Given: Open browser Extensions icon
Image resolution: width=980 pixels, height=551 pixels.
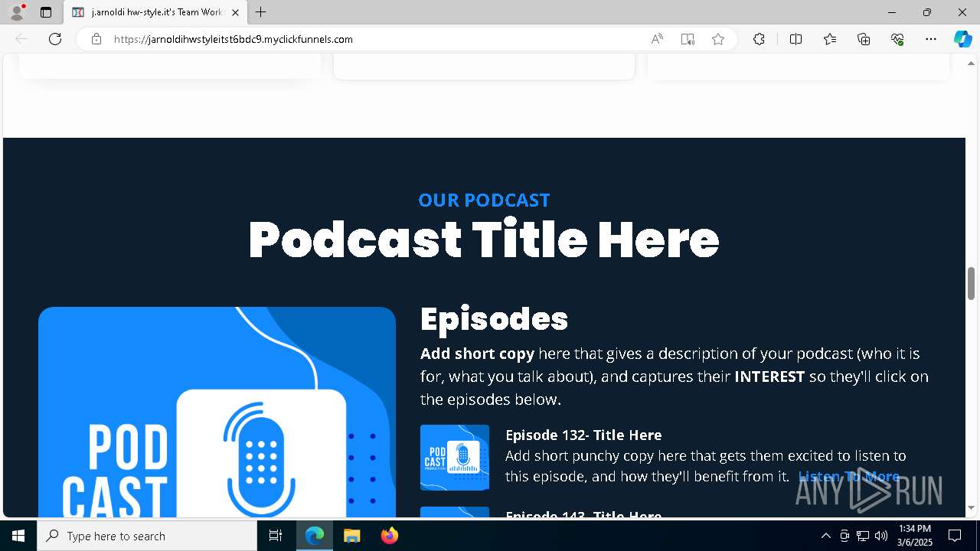Looking at the screenshot, I should [759, 39].
